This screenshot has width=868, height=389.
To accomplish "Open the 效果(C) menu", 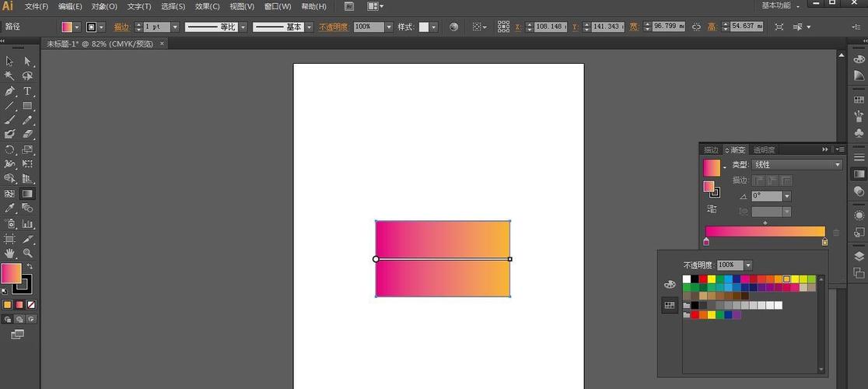I will (x=208, y=7).
